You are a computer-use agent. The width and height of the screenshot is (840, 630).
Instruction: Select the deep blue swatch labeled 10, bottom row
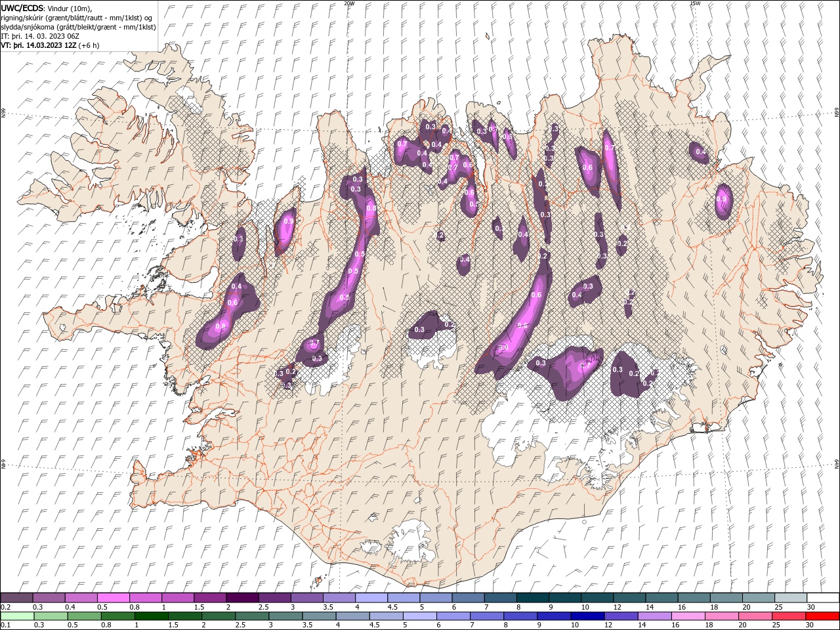point(587,616)
